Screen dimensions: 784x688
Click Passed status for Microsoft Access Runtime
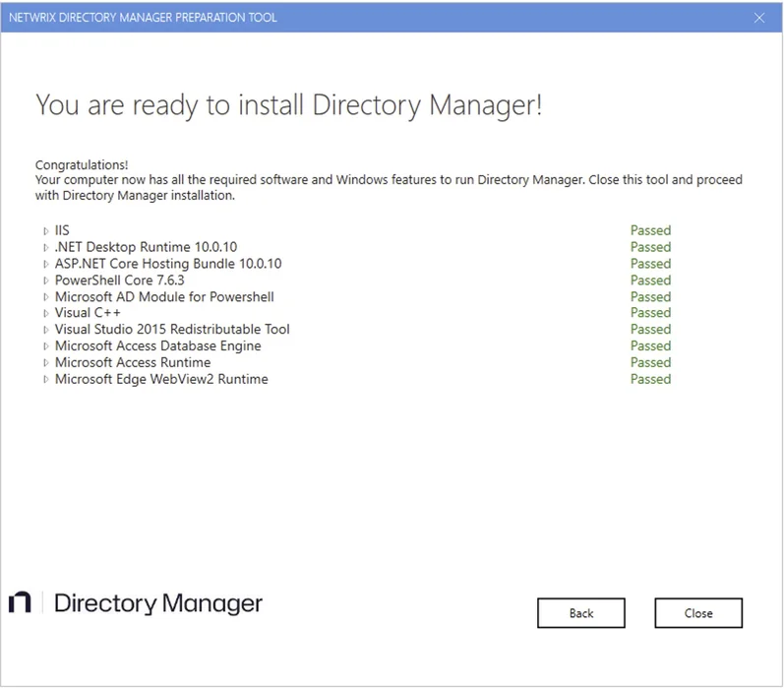pyautogui.click(x=650, y=362)
